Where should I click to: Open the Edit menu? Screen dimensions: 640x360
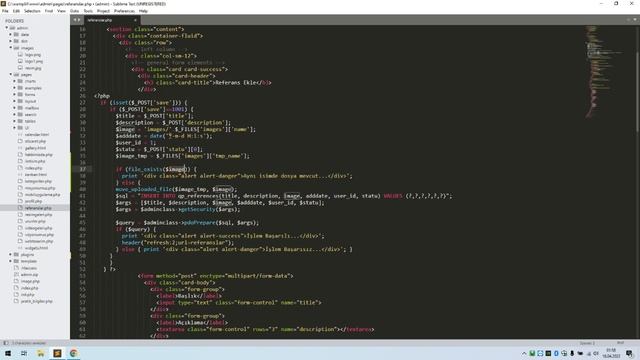click(x=16, y=11)
